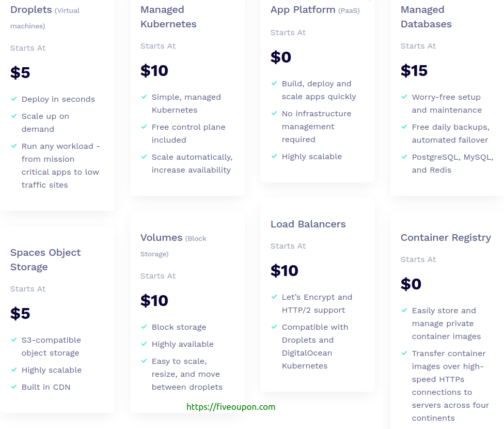This screenshot has width=504, height=429.
Task: Click checkmark beside Built in CDN
Action: [14, 387]
